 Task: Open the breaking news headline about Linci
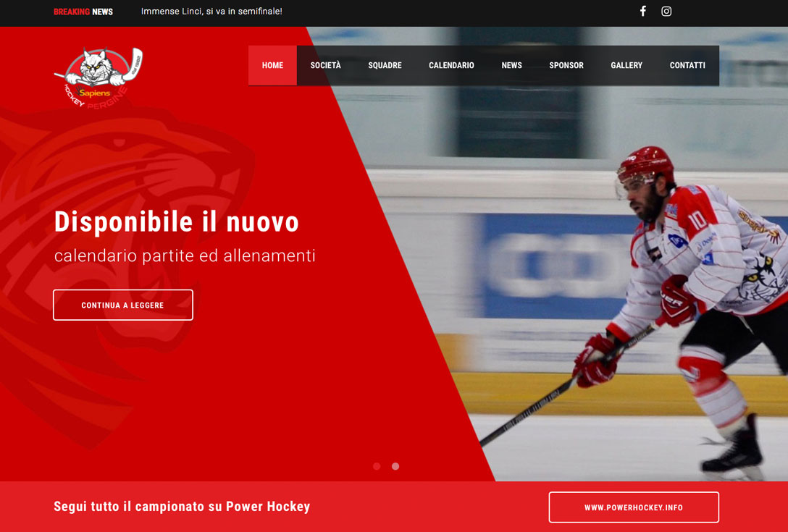click(x=211, y=11)
